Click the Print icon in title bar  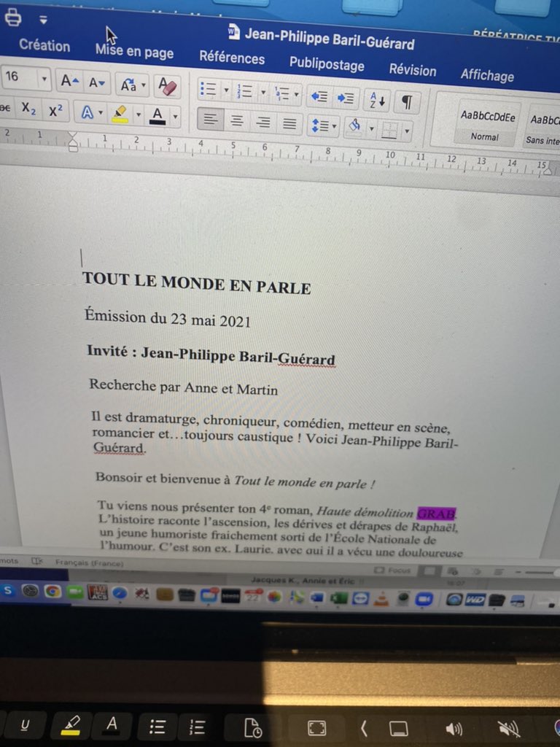[12, 17]
